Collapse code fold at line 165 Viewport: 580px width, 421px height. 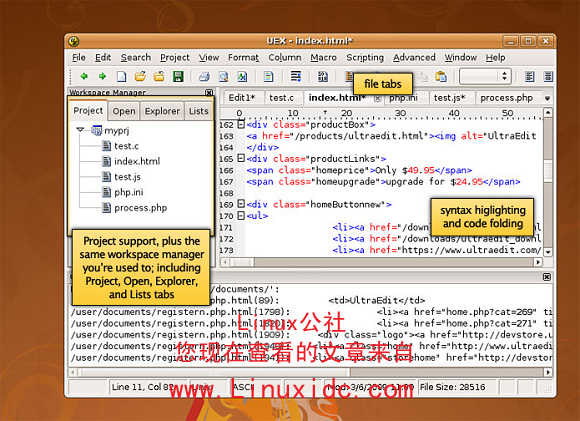coord(241,158)
